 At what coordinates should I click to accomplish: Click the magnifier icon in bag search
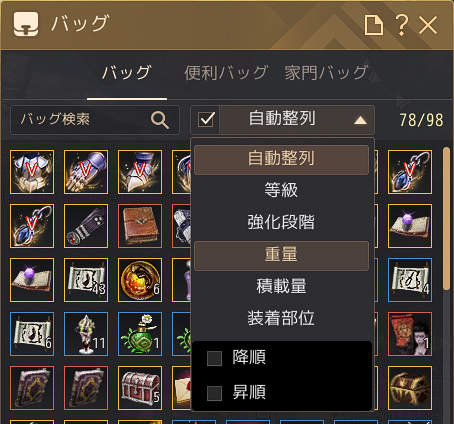pos(160,120)
